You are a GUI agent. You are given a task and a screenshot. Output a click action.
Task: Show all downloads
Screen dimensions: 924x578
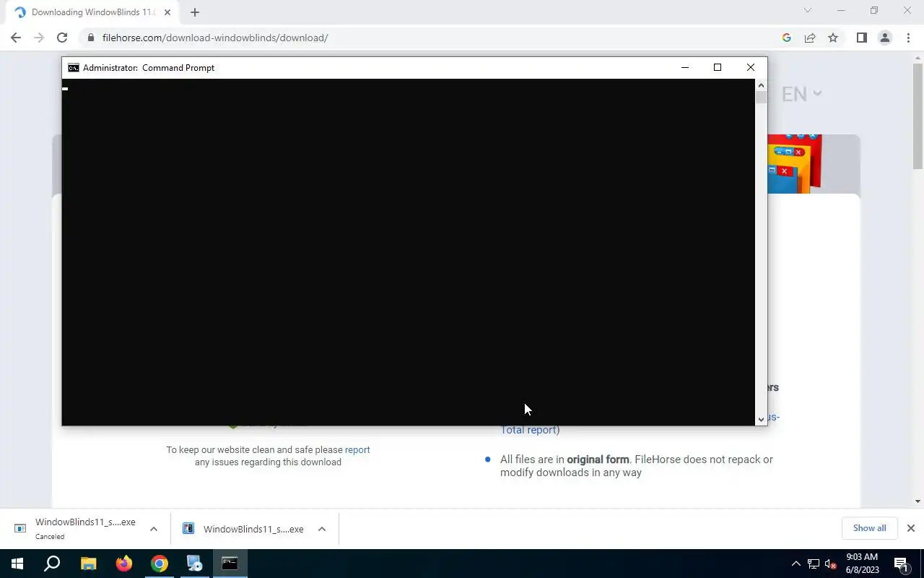tap(869, 528)
